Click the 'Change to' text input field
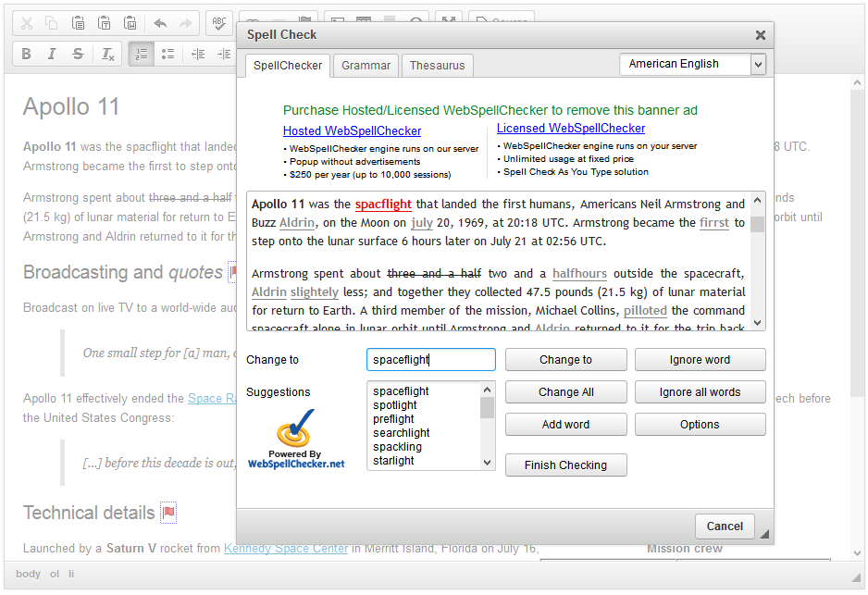This screenshot has width=868, height=595. [x=430, y=360]
